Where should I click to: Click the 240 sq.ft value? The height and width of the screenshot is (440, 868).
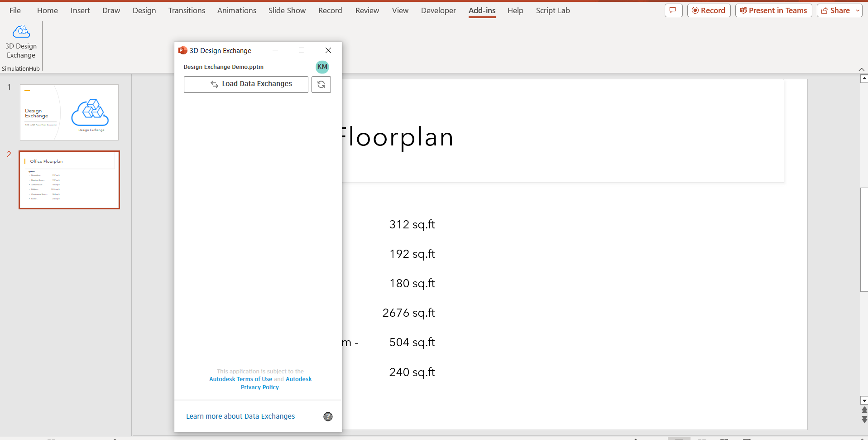pos(412,372)
